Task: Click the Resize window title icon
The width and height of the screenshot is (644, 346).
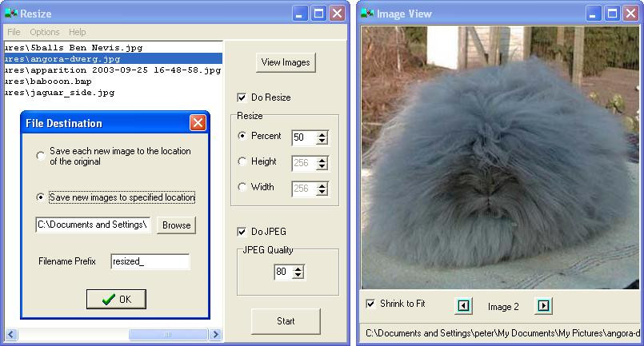Action: [11, 14]
